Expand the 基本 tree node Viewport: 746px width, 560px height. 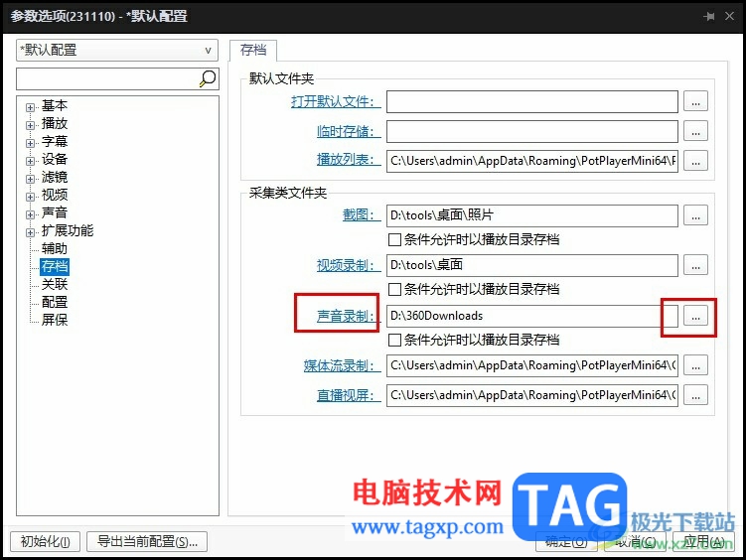pyautogui.click(x=30, y=107)
